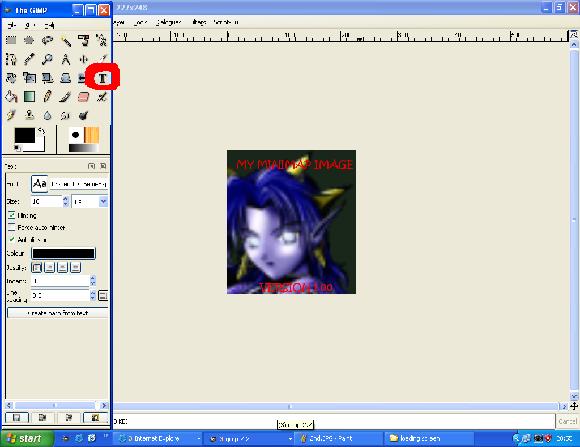Select the Select By Color tool
The image size is (580, 447).
(84, 40)
